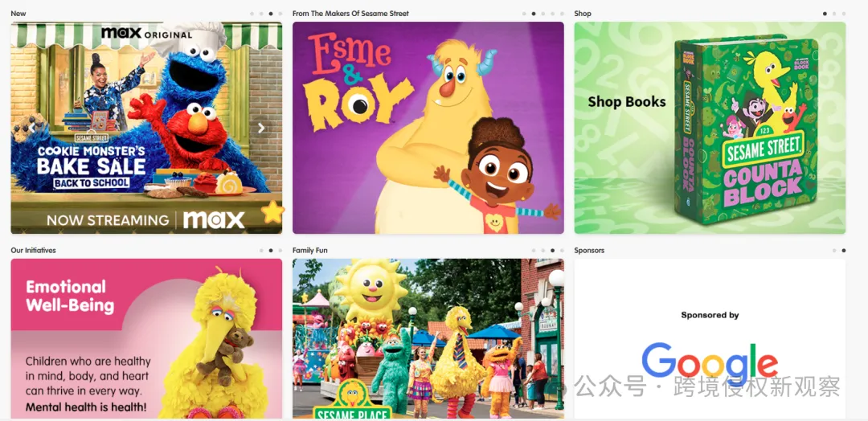
Task: Select second dot in Family Fun carousel
Action: click(543, 251)
